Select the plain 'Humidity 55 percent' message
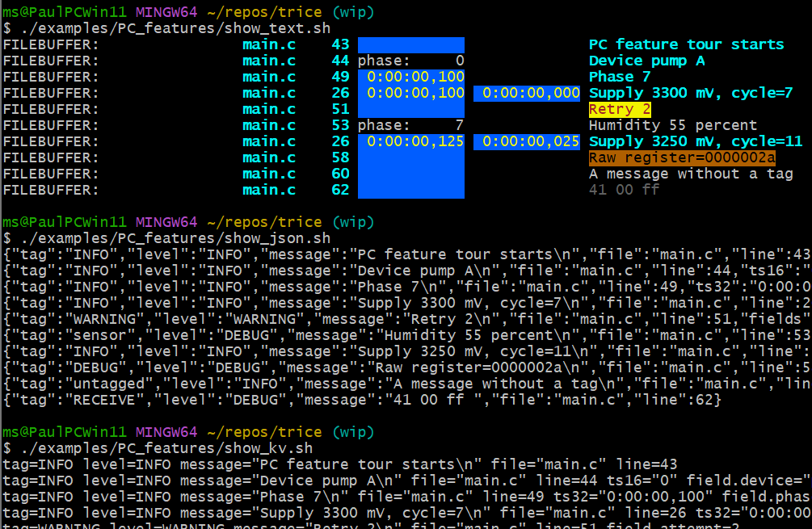812x529 pixels. (x=673, y=125)
